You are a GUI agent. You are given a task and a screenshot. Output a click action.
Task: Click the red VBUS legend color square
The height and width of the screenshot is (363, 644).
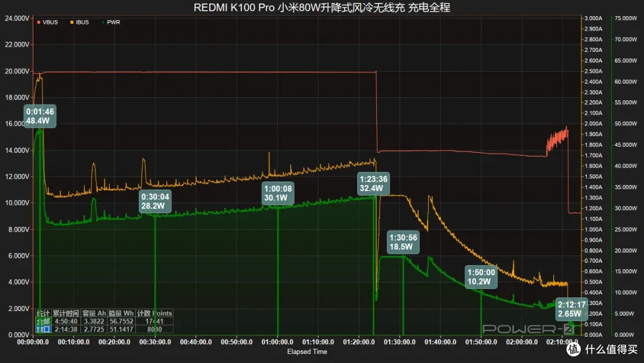[39, 22]
